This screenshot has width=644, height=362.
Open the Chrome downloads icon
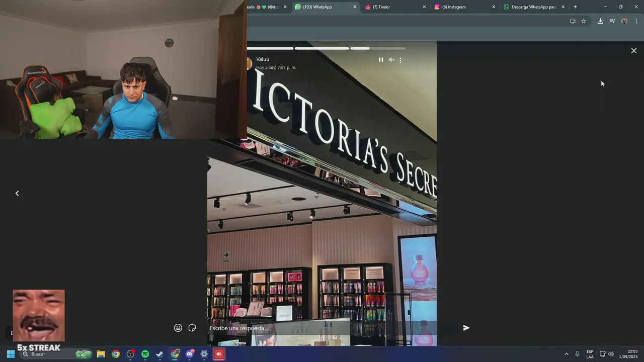click(600, 21)
